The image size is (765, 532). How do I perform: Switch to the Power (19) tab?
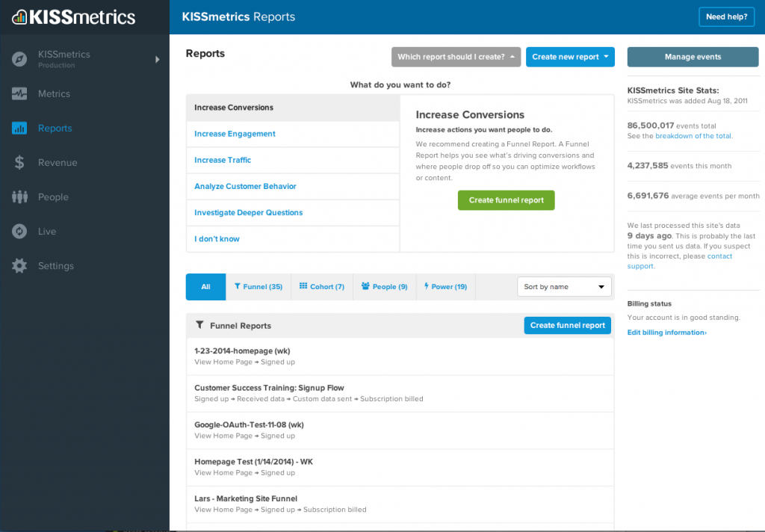coord(445,286)
